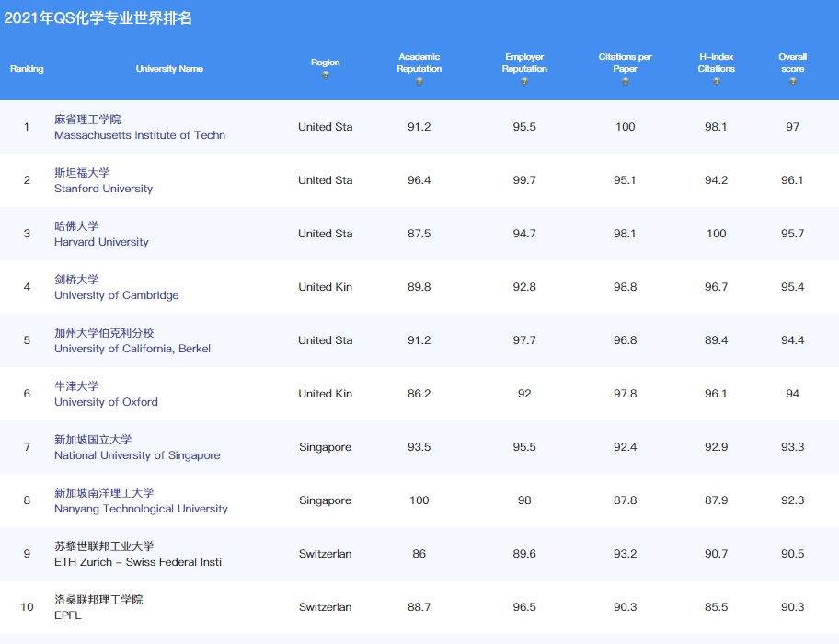Select EPFL's H-index citations 85.5
The height and width of the screenshot is (644, 839).
coord(716,607)
